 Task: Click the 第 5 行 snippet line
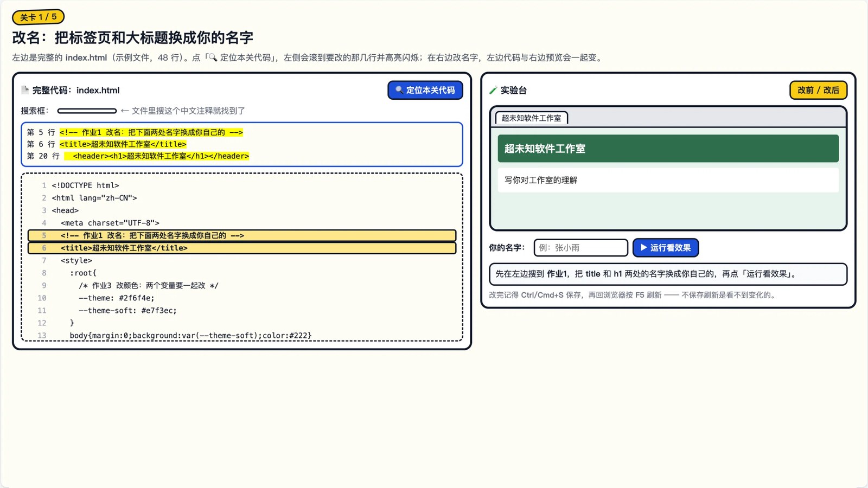tap(135, 132)
